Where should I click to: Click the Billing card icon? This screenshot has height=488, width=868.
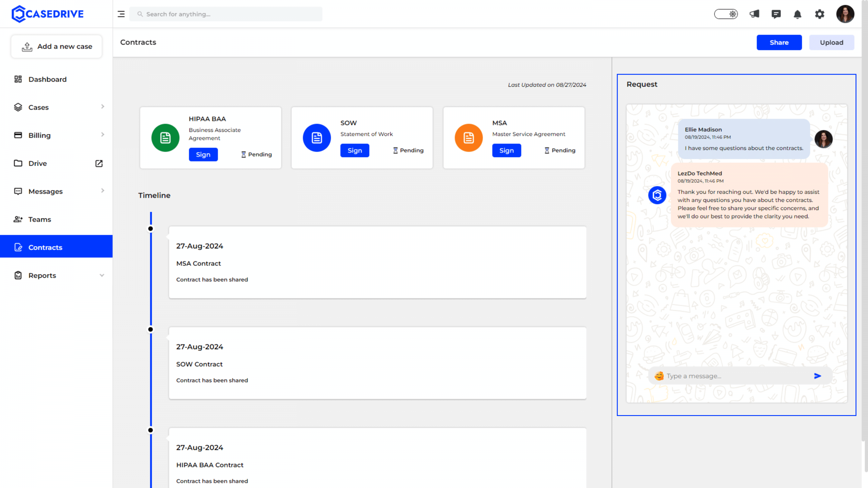18,135
